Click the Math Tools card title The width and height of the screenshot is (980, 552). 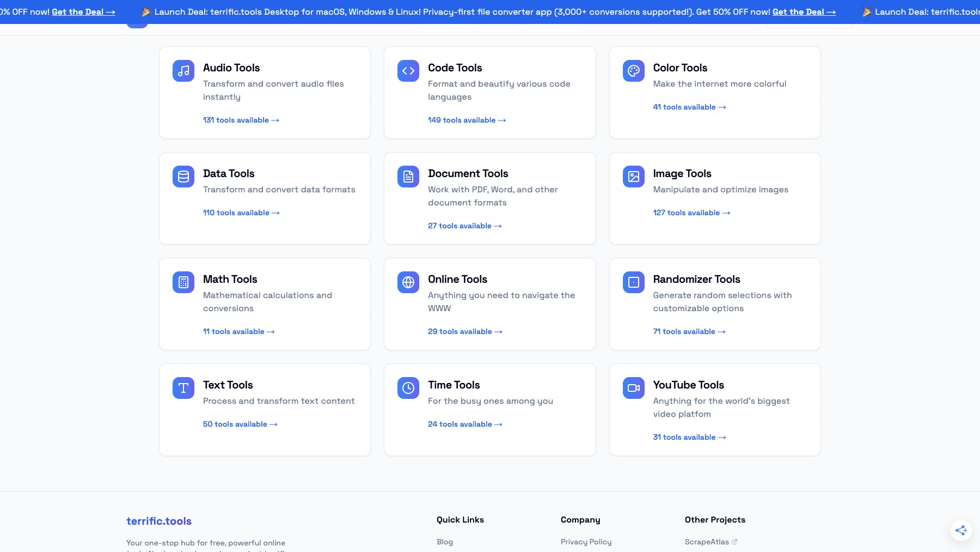[x=230, y=279]
